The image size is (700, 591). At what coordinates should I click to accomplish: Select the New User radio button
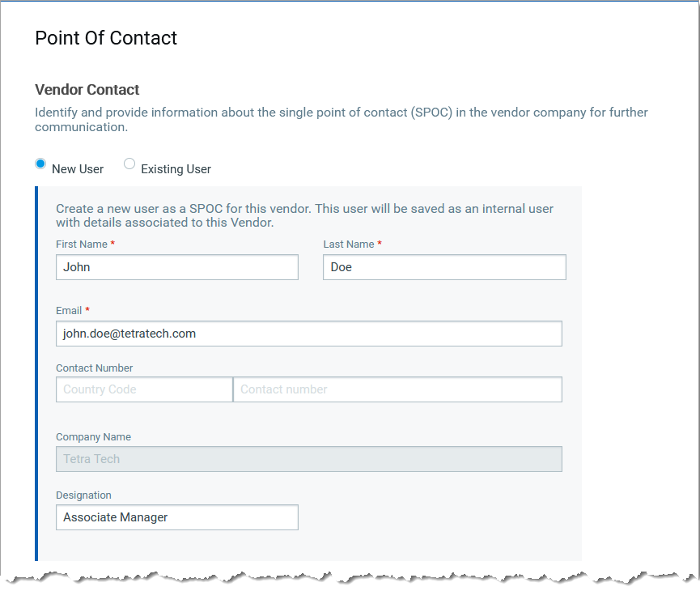tap(41, 164)
